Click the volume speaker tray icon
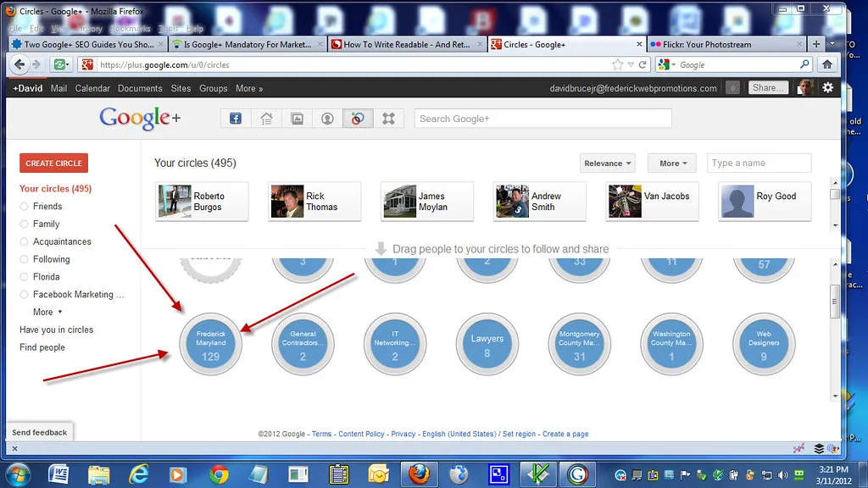 tap(782, 474)
